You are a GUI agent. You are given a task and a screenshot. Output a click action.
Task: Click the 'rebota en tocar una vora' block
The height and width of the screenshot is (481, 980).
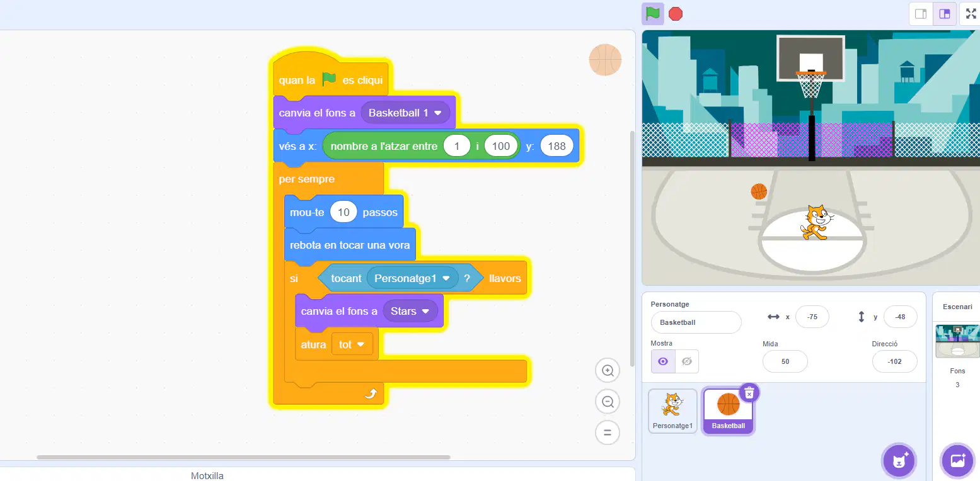350,245
